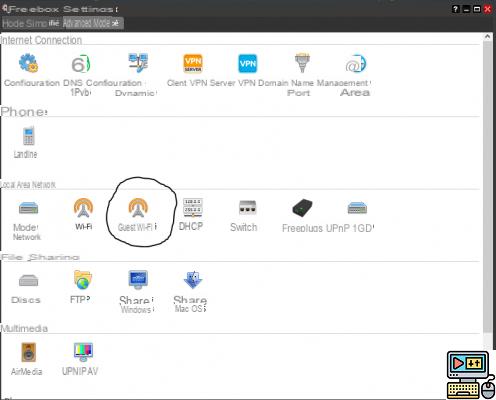Open the Switch settings icon

point(247,207)
